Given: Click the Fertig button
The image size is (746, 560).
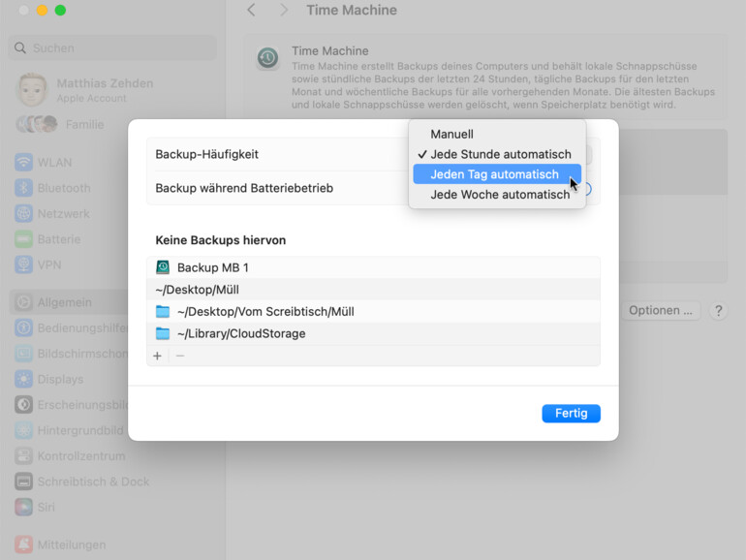Looking at the screenshot, I should (x=571, y=413).
